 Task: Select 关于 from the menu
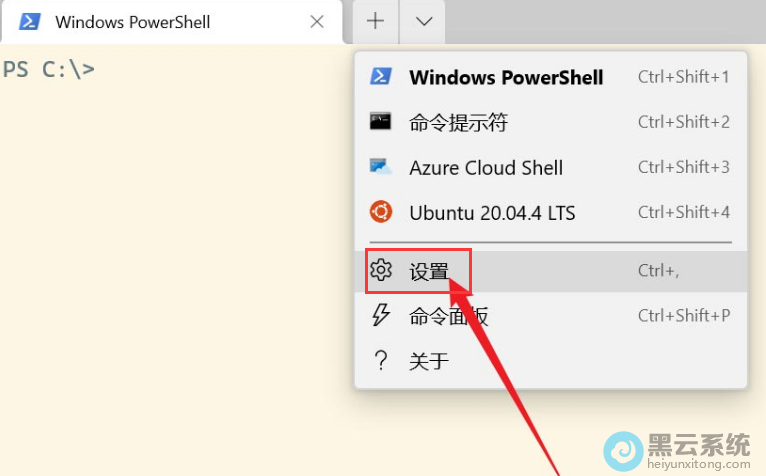pyautogui.click(x=429, y=362)
